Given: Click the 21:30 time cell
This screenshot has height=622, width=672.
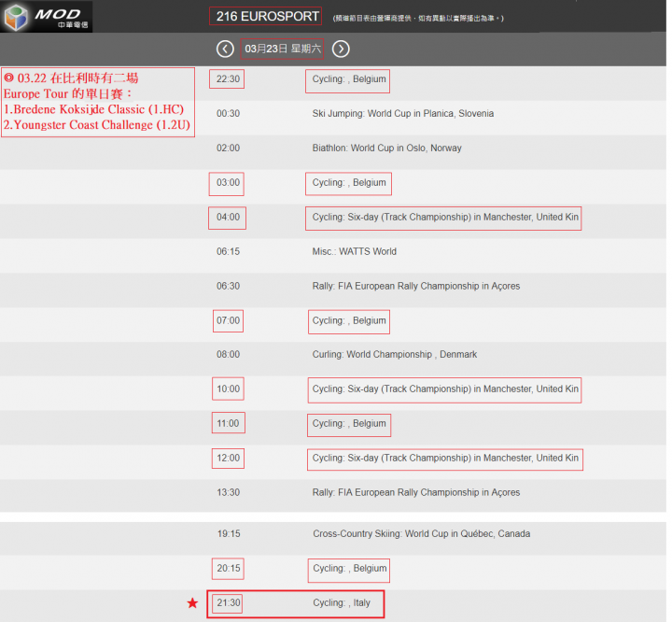Looking at the screenshot, I should point(229,603).
